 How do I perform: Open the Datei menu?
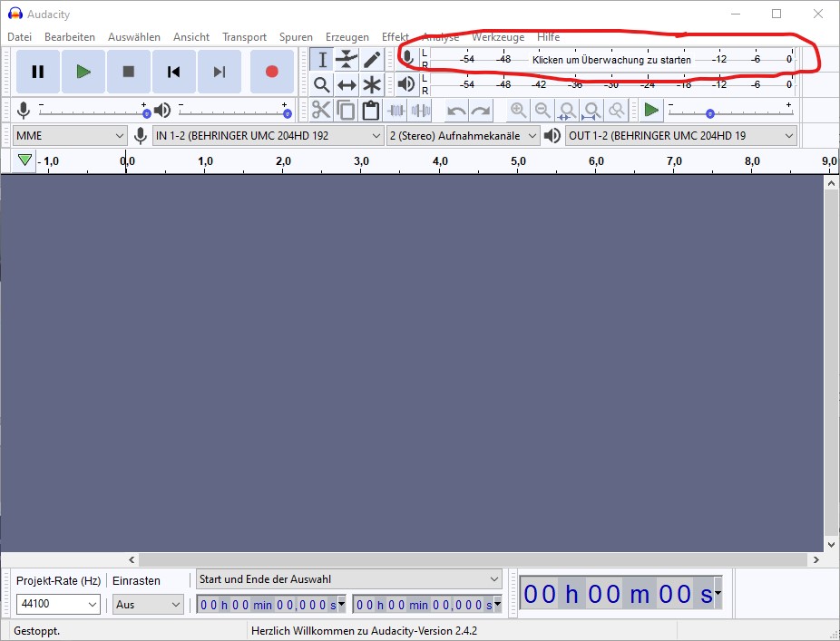pos(20,37)
